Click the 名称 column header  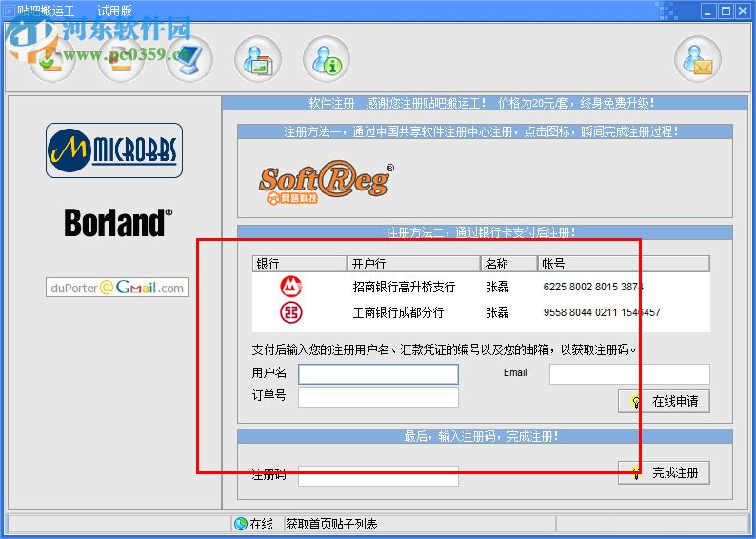509,264
